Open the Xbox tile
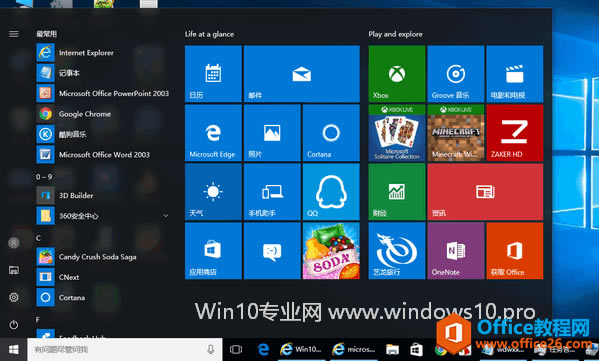 (397, 74)
